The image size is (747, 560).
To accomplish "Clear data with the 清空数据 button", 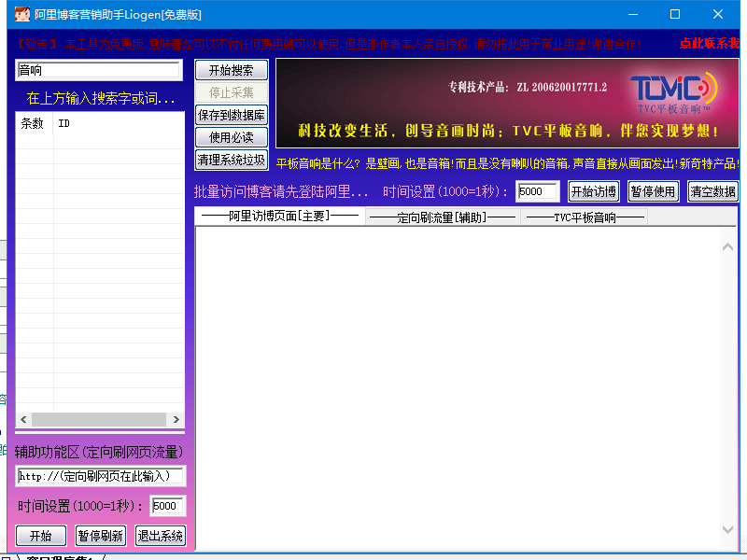I will (x=712, y=191).
